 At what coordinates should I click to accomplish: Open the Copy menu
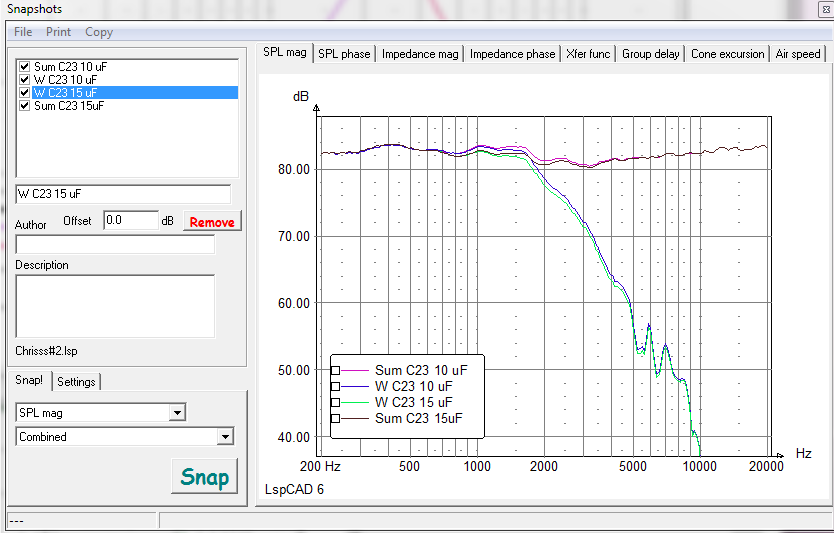(99, 32)
